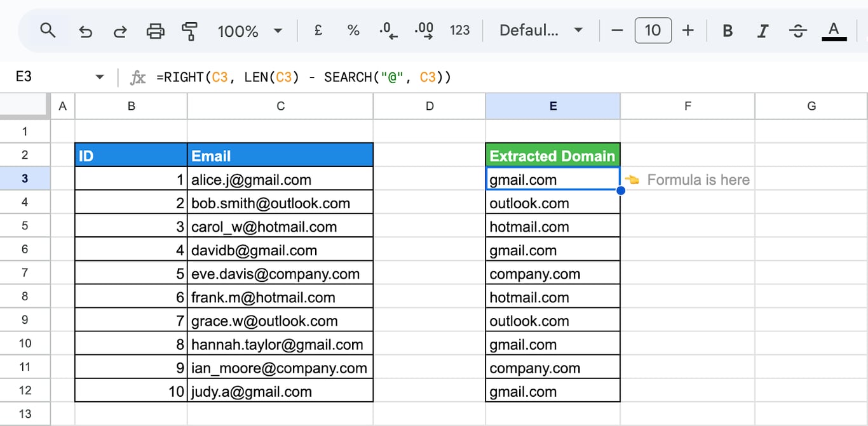
Task: Select extracted domain cell in row 4
Action: click(553, 203)
